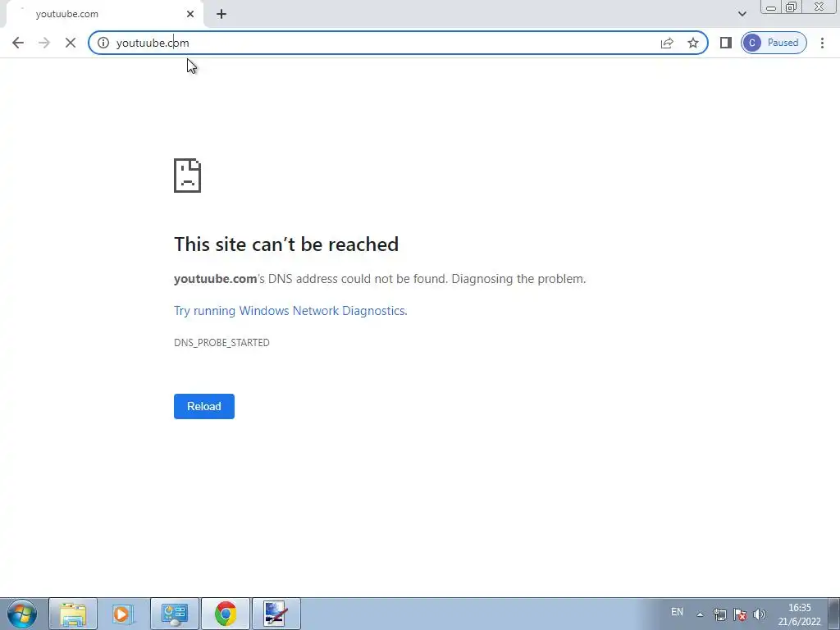
Task: Open the network status tray icon
Action: 720,614
